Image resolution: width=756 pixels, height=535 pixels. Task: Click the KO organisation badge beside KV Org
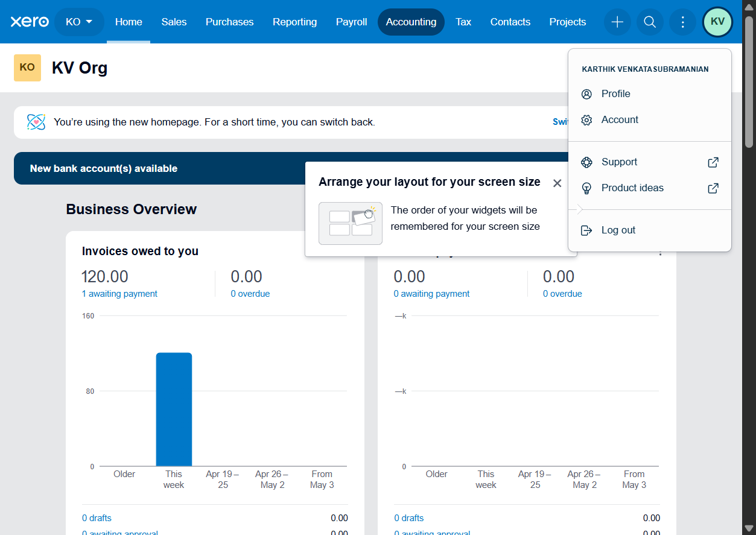pyautogui.click(x=27, y=68)
